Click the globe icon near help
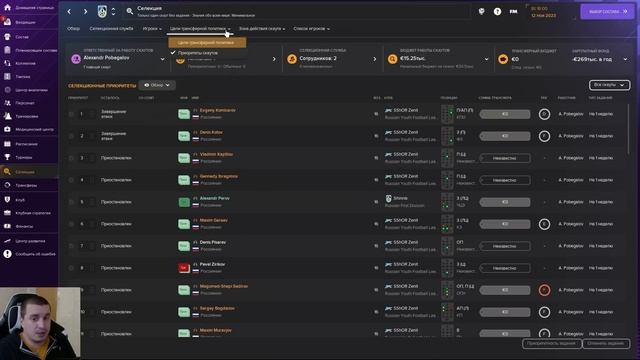 (482, 11)
